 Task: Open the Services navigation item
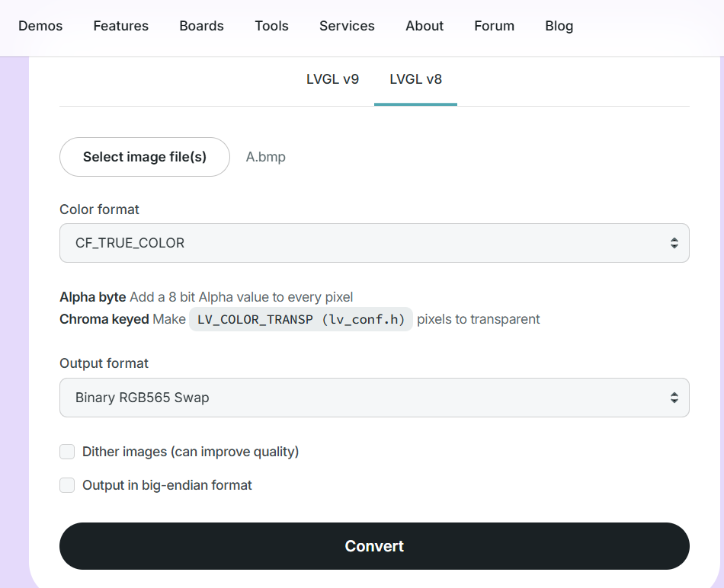[x=347, y=26]
